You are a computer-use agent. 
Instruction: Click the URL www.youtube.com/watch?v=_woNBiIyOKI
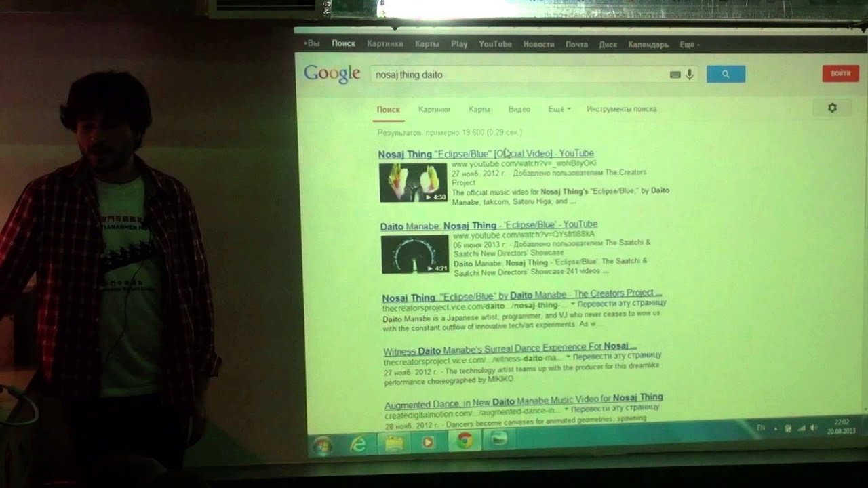pyautogui.click(x=524, y=163)
